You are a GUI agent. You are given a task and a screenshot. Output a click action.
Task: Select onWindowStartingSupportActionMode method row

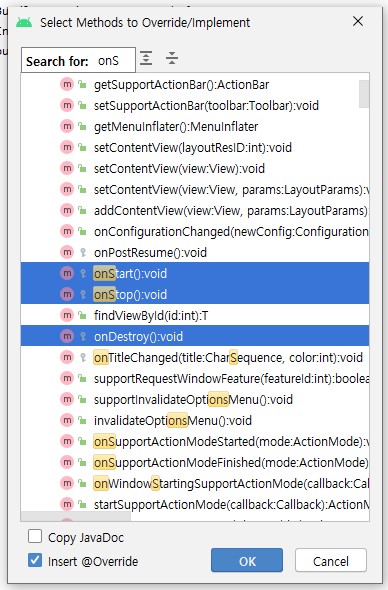[195, 483]
